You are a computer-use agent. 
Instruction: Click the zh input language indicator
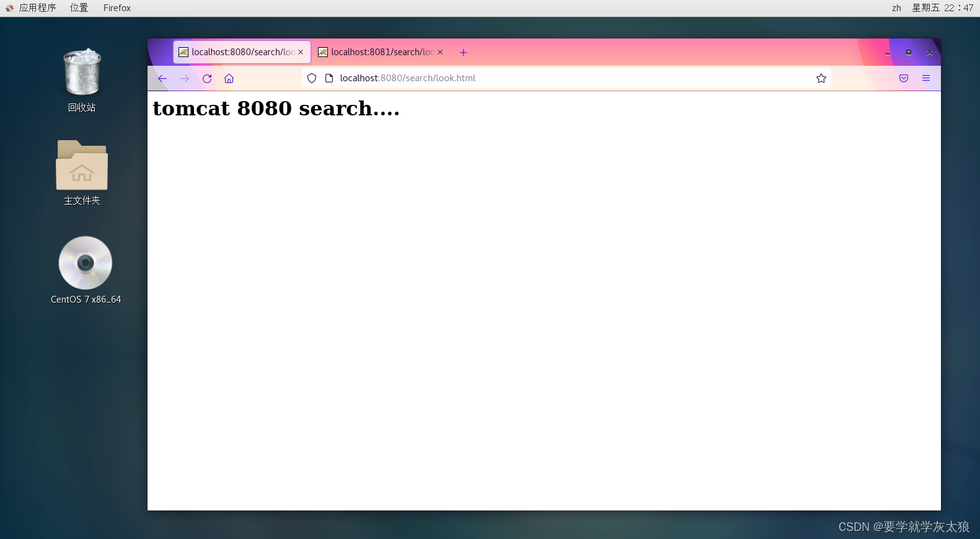click(896, 8)
